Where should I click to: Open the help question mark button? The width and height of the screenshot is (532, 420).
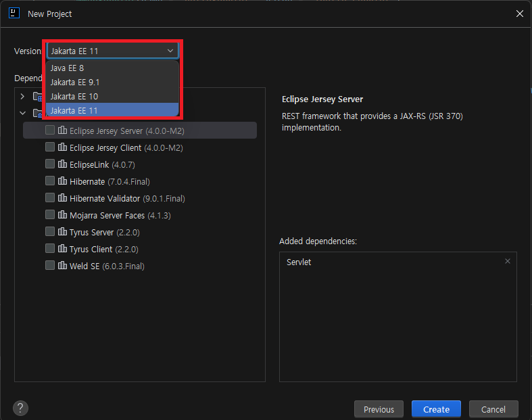click(20, 408)
